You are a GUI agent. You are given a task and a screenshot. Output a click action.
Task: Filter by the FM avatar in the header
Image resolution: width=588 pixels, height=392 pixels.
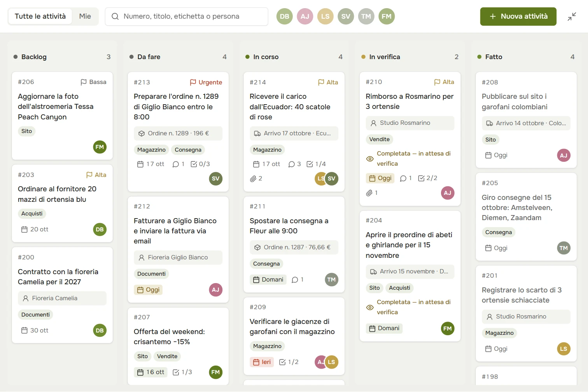387,16
